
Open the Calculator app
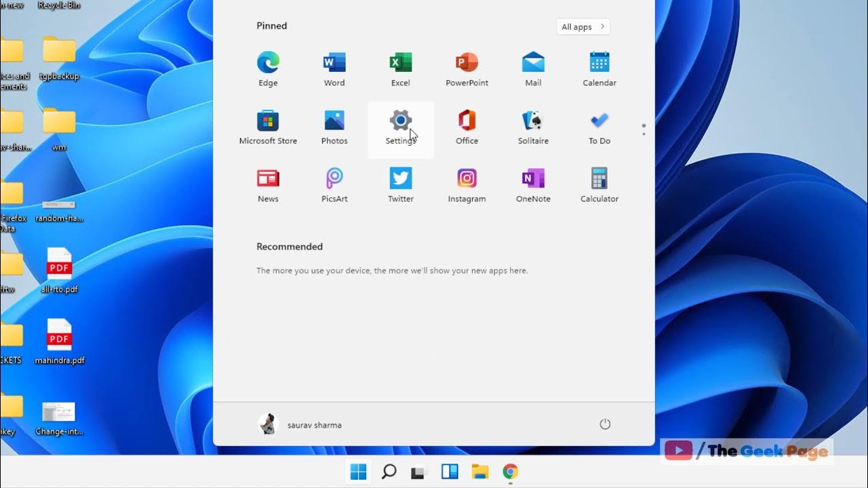(599, 186)
